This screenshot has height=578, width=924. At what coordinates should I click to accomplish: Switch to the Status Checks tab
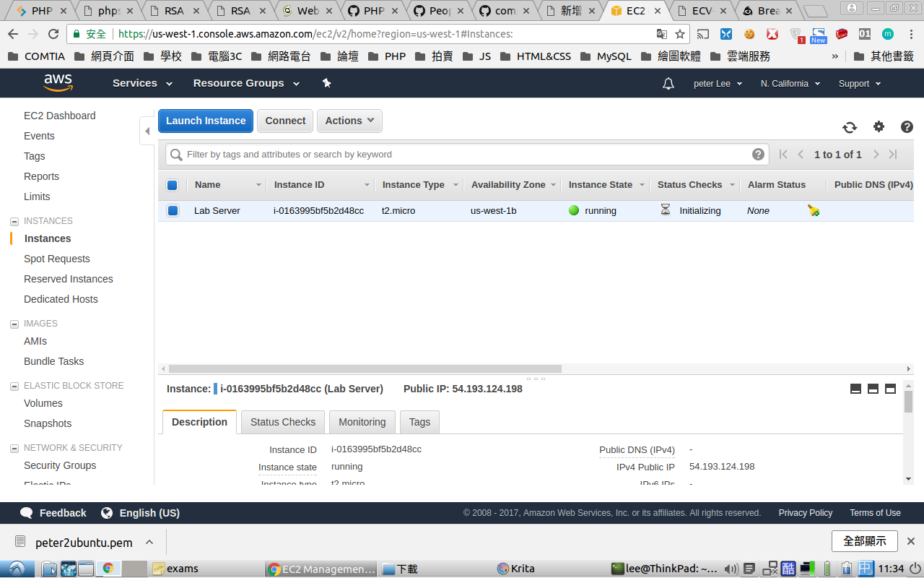click(283, 422)
